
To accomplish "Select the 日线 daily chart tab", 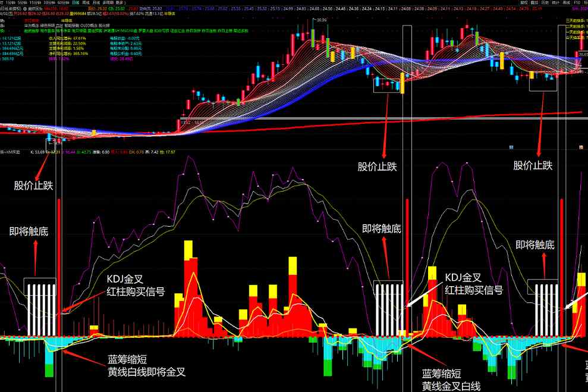I will (76, 2).
